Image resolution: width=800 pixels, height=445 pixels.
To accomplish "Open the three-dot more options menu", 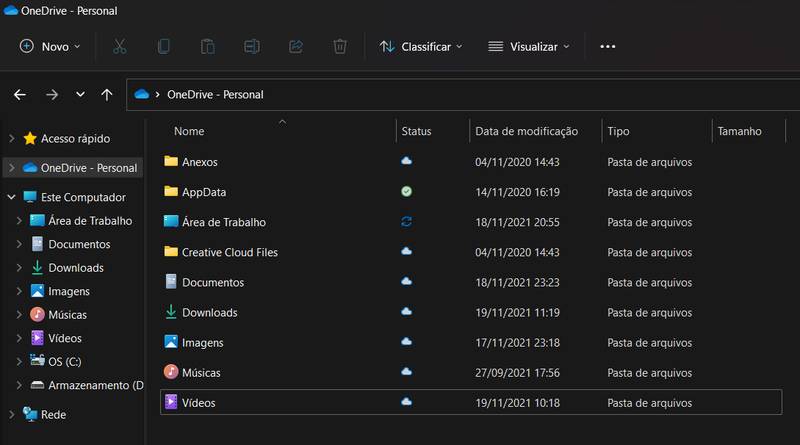I will click(608, 46).
